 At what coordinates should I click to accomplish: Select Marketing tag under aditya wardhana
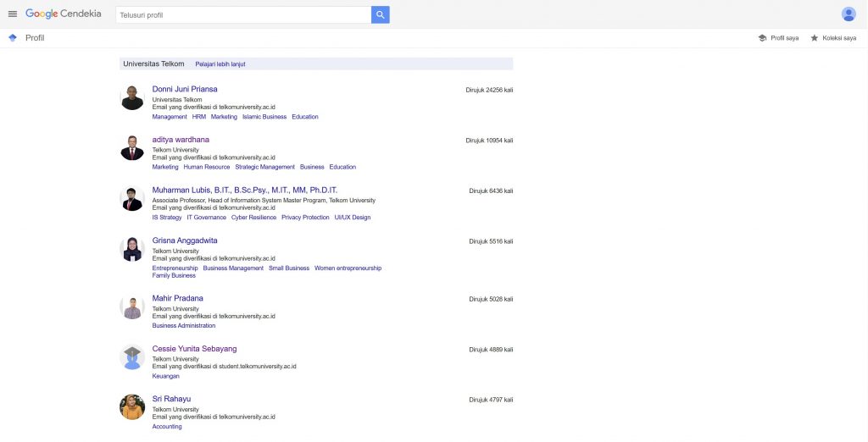(165, 167)
